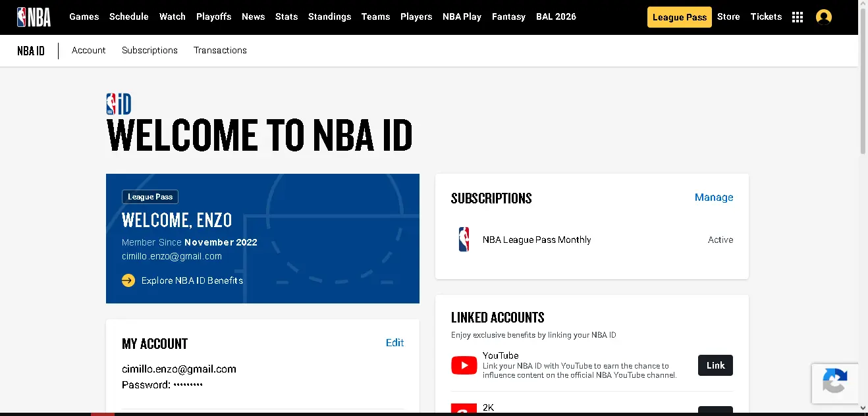Click the NBA League Pass Monthly text
Viewport: 868px width, 416px height.
[x=537, y=240]
